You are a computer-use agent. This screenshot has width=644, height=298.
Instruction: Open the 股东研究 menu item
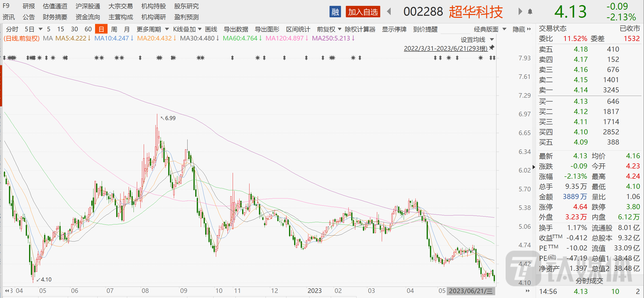pos(187,6)
